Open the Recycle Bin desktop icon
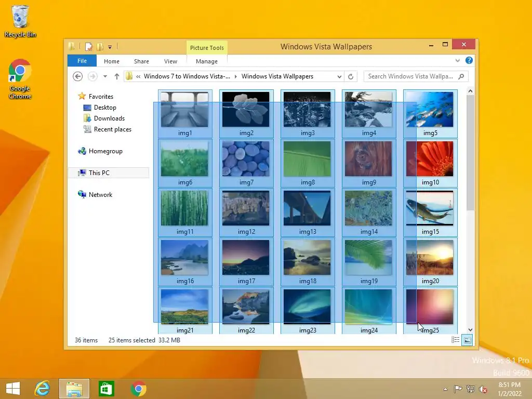The height and width of the screenshot is (399, 532). coord(20,21)
